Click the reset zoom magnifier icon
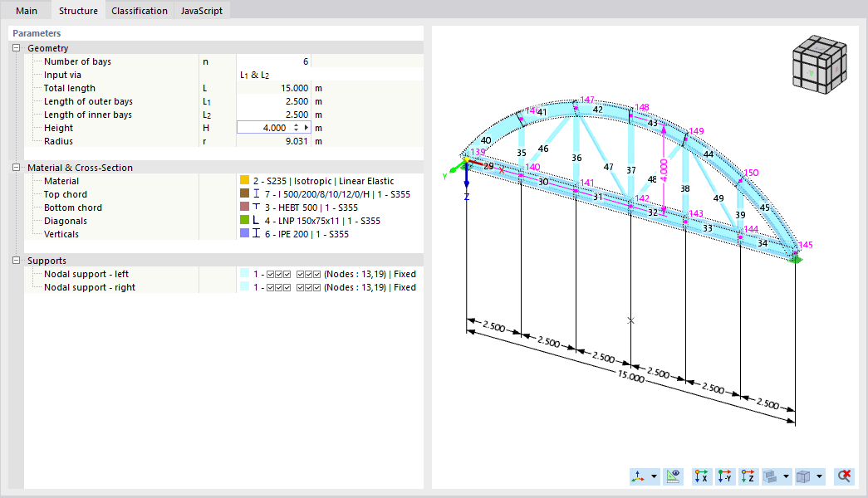The height and width of the screenshot is (498, 868). click(x=844, y=476)
